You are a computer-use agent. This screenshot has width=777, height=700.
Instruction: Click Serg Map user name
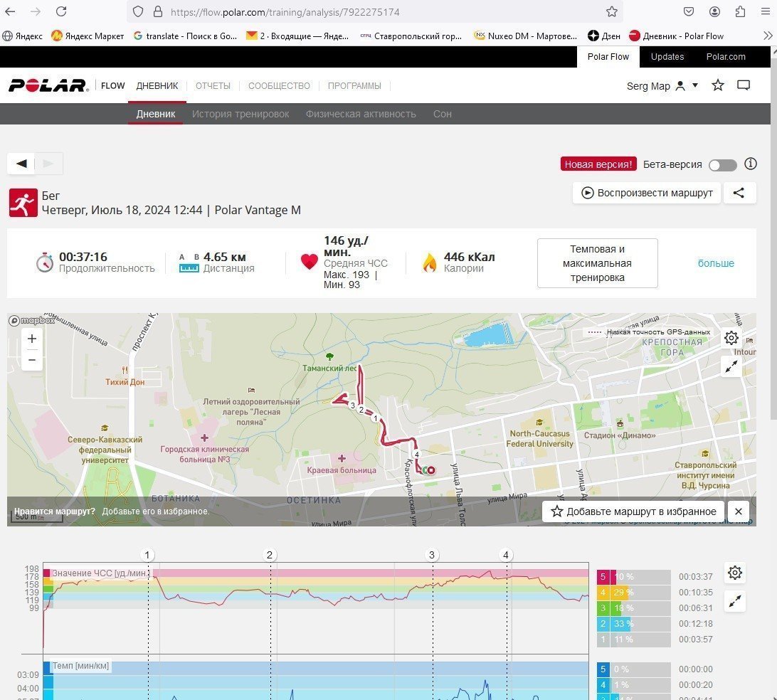pos(648,85)
